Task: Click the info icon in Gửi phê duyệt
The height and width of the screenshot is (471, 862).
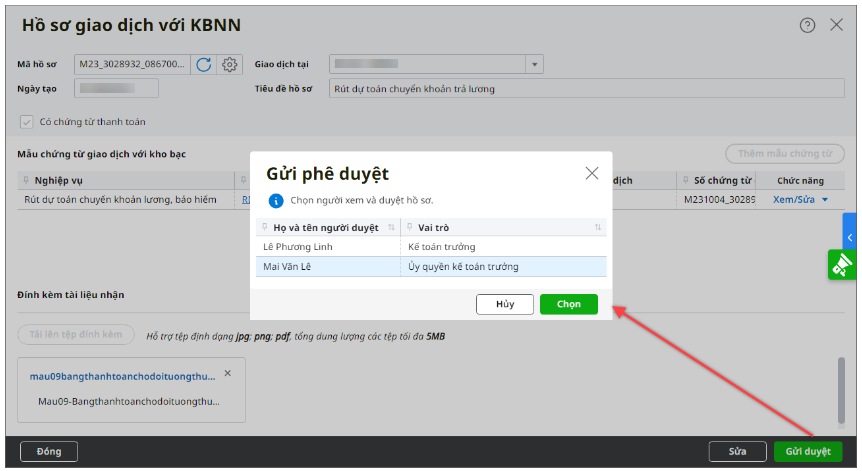Action: pos(275,201)
